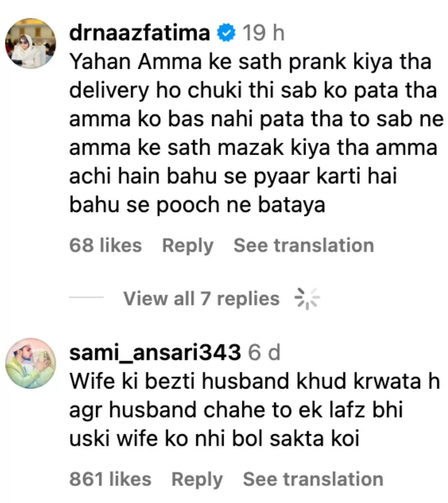This screenshot has width=448, height=503.
Task: View the 68 likes list
Action: click(x=106, y=245)
